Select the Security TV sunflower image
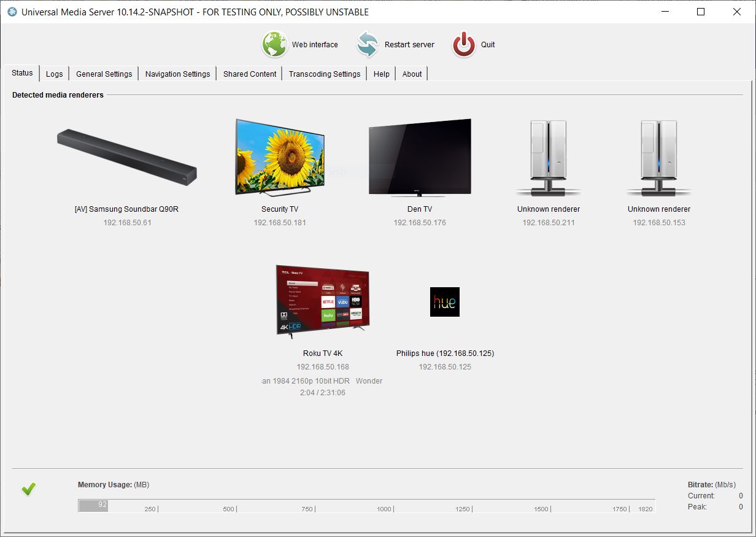The height and width of the screenshot is (537, 756). tap(280, 157)
